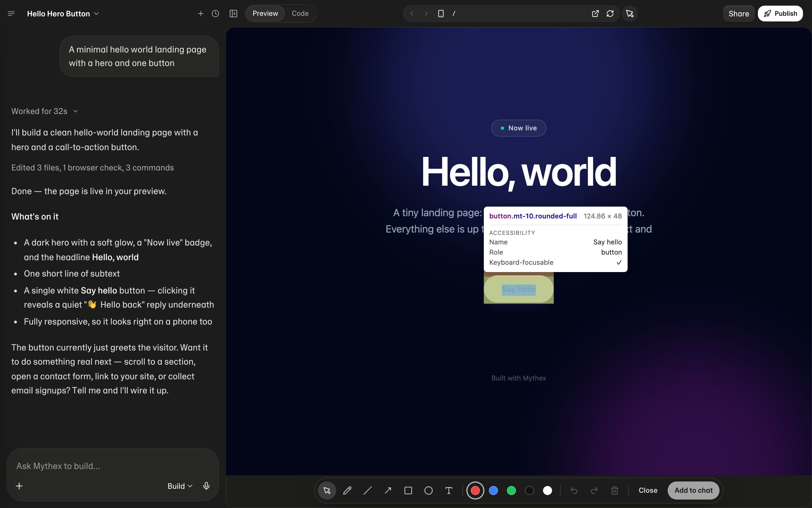The image size is (812, 508).
Task: Expand Worked for 32s details
Action: 45,111
